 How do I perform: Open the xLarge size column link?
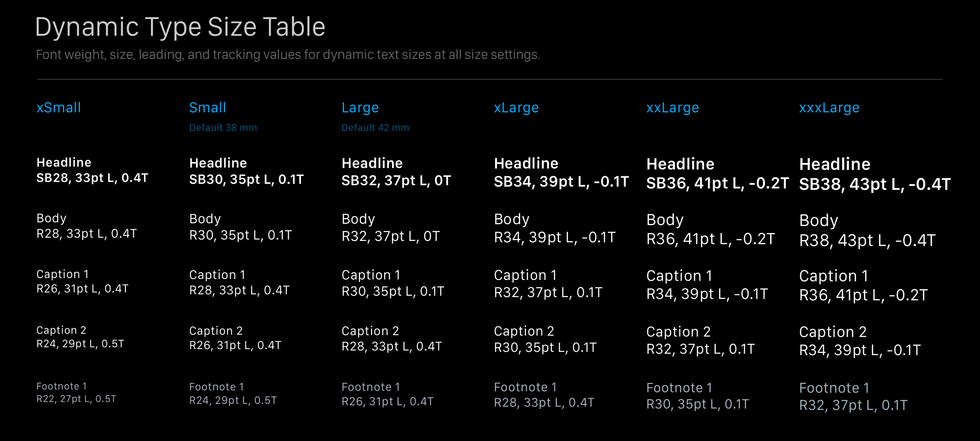pos(516,108)
